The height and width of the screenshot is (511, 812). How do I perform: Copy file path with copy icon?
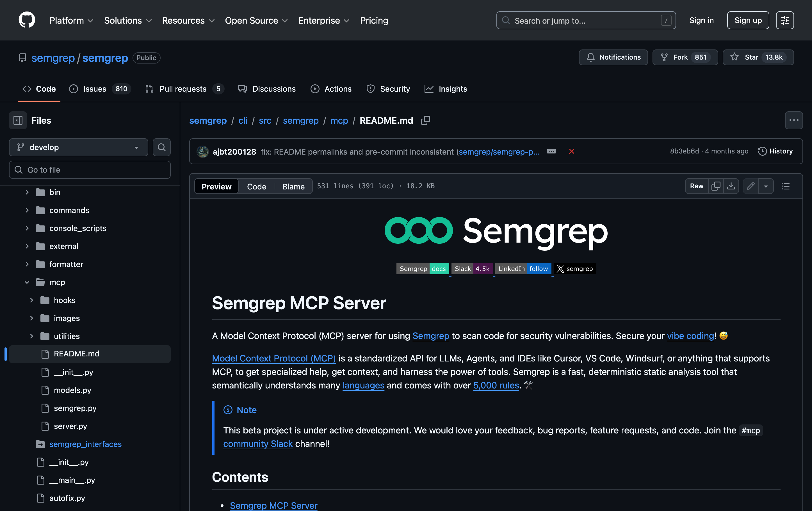click(x=426, y=121)
